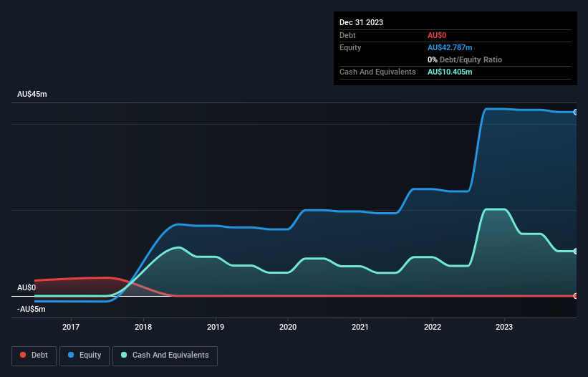Click the 2019 x-axis label
588x377 pixels.
tap(216, 327)
